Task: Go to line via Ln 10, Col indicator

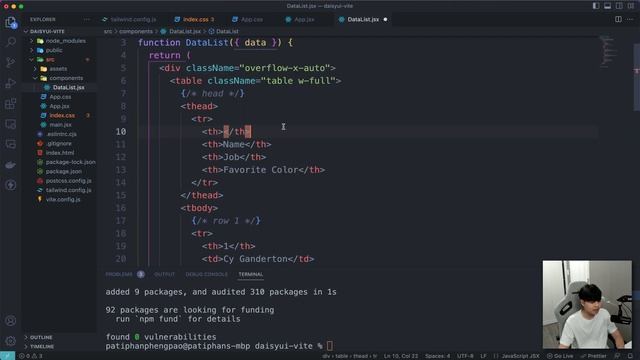Action: [401, 356]
